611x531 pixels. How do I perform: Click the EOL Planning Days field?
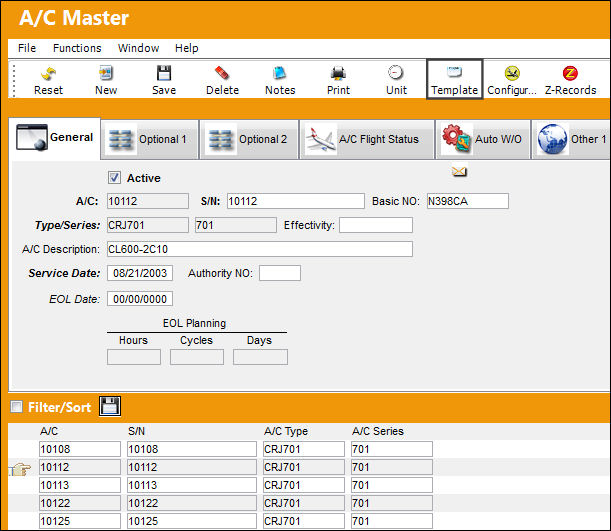(x=260, y=357)
